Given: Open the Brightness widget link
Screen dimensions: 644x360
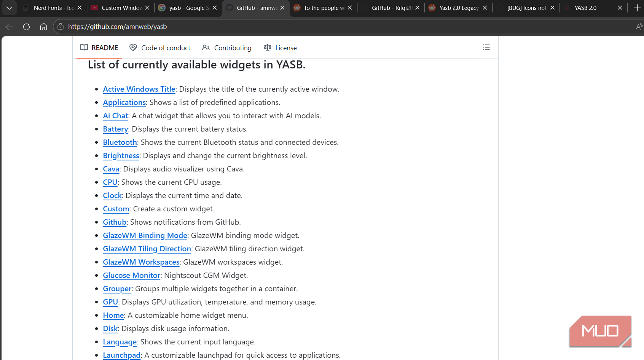Looking at the screenshot, I should click(121, 155).
